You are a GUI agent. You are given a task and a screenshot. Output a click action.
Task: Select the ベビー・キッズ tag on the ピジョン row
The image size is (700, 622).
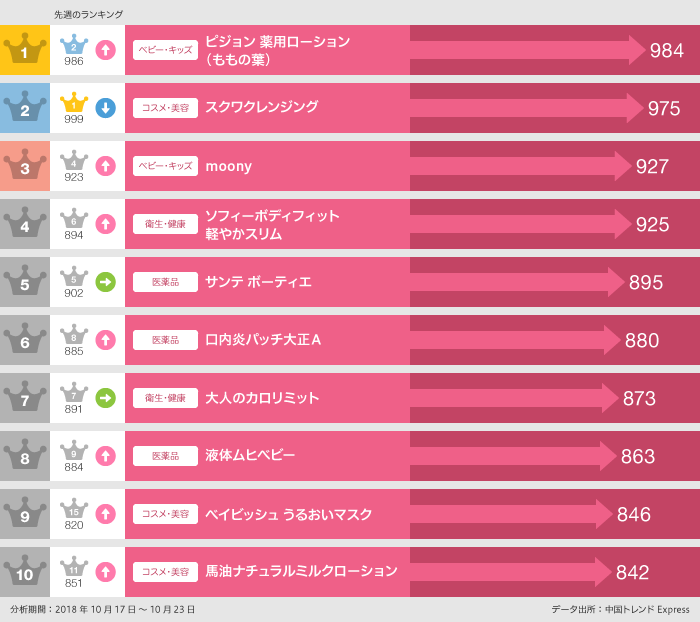coord(166,50)
